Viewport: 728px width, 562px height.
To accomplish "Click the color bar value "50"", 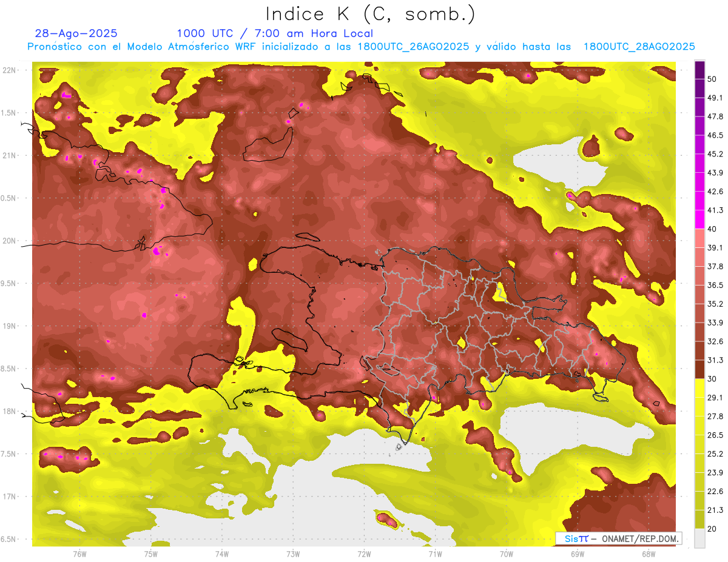I will pyautogui.click(x=713, y=79).
